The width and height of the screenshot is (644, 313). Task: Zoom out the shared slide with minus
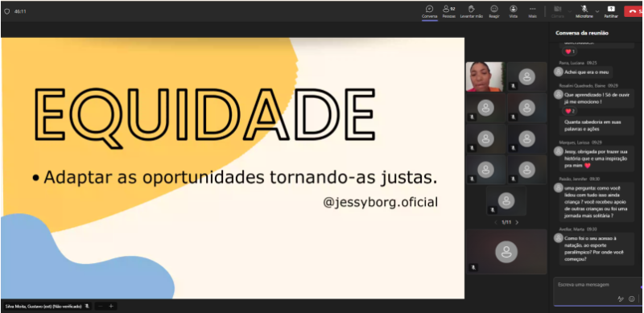click(x=101, y=306)
